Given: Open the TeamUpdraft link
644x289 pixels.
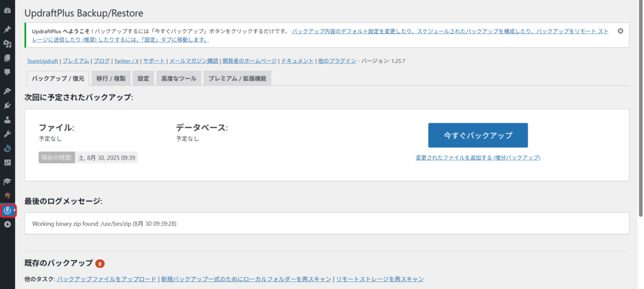Looking at the screenshot, I should [x=42, y=61].
